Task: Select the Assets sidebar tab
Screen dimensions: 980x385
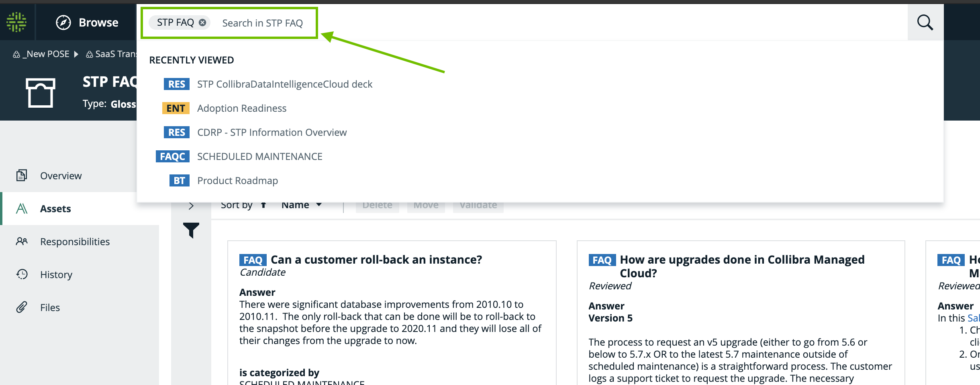Action: (x=55, y=209)
